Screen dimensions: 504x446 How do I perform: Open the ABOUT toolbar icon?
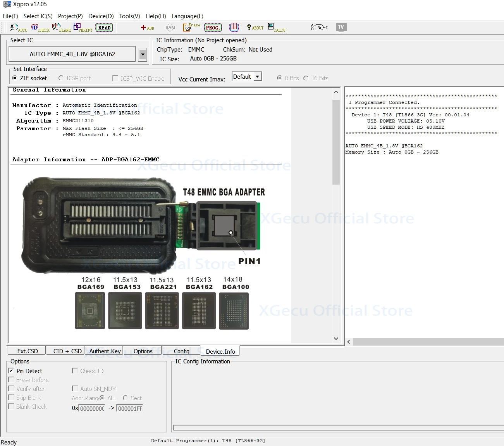[255, 28]
